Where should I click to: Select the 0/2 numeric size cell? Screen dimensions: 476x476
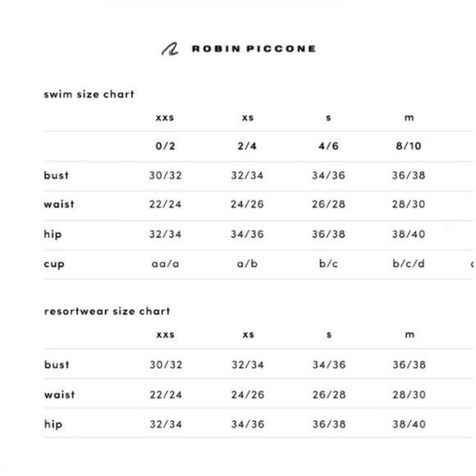click(165, 146)
